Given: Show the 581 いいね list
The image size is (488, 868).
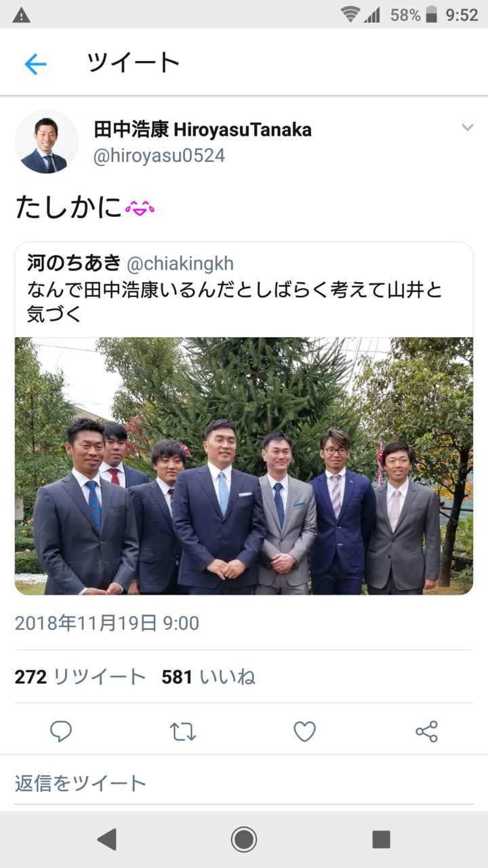Looking at the screenshot, I should 208,677.
